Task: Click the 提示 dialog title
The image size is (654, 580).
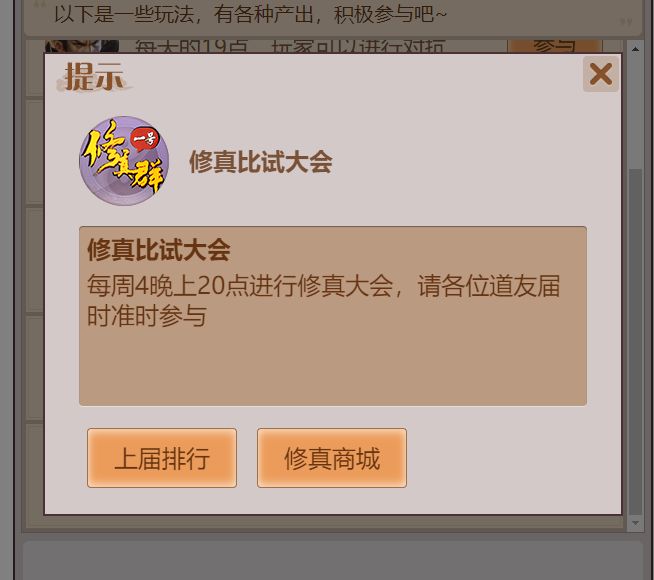Action: pos(94,77)
